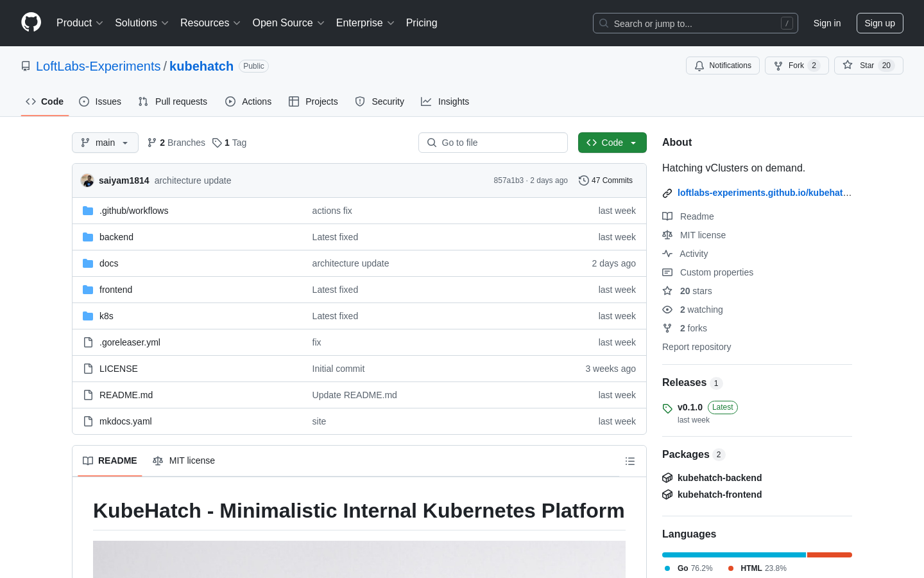Select the MIT license tab in file viewer
This screenshot has height=578, width=924.
(184, 460)
